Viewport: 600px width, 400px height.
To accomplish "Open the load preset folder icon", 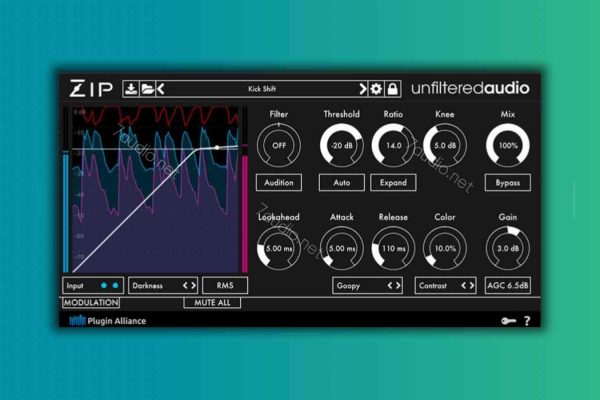I will pyautogui.click(x=147, y=89).
